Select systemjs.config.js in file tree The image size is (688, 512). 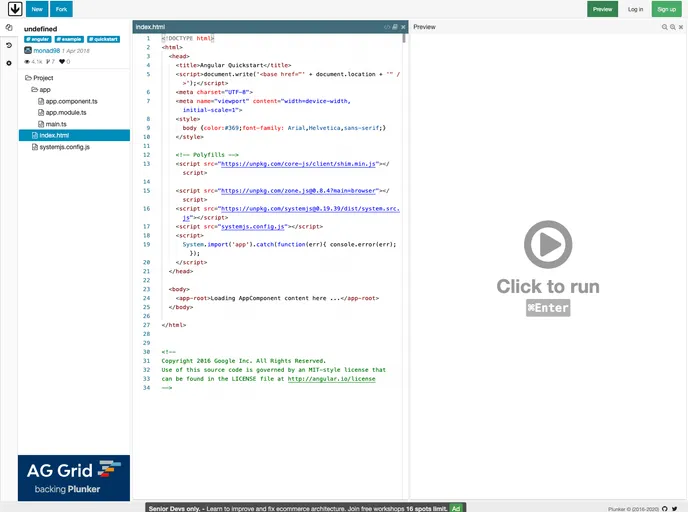[64, 147]
